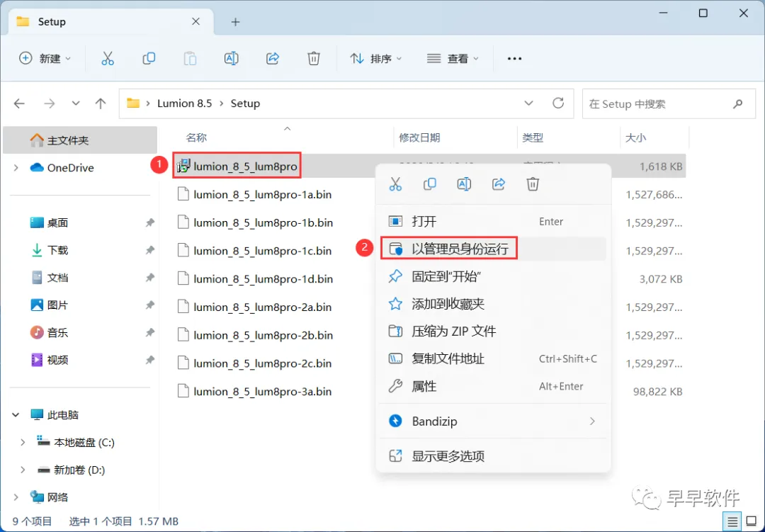Sort by the 类型 column header
The image size is (765, 532).
pos(532,137)
